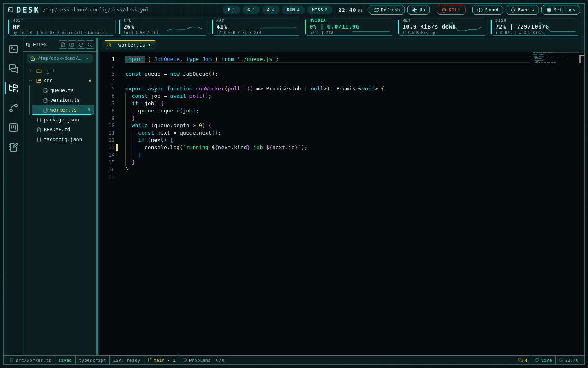Click the NVIDIA GPU stats card
The width and height of the screenshot is (588, 368).
click(x=350, y=27)
